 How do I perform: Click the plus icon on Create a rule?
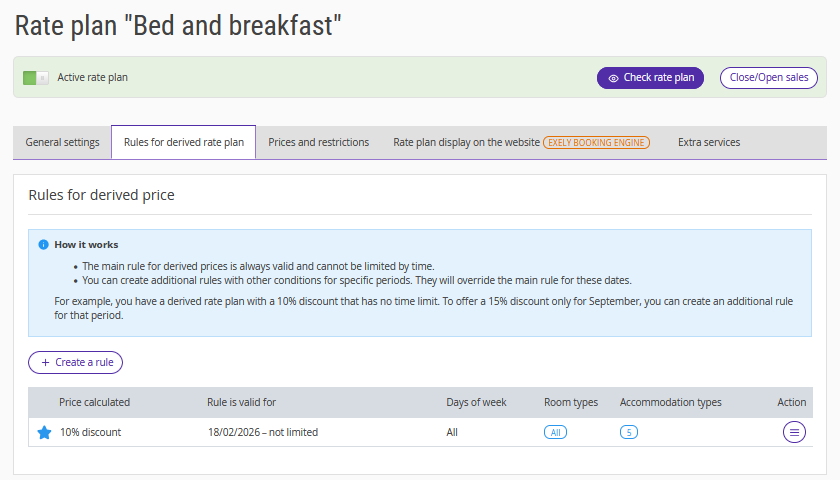coord(45,362)
